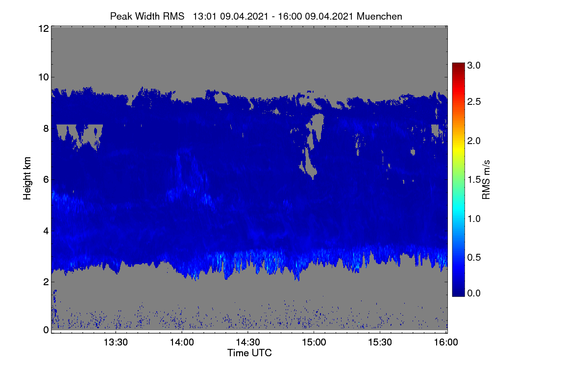588x392 pixels.
Task: Click the colorbar value 3.0
Action: point(474,65)
